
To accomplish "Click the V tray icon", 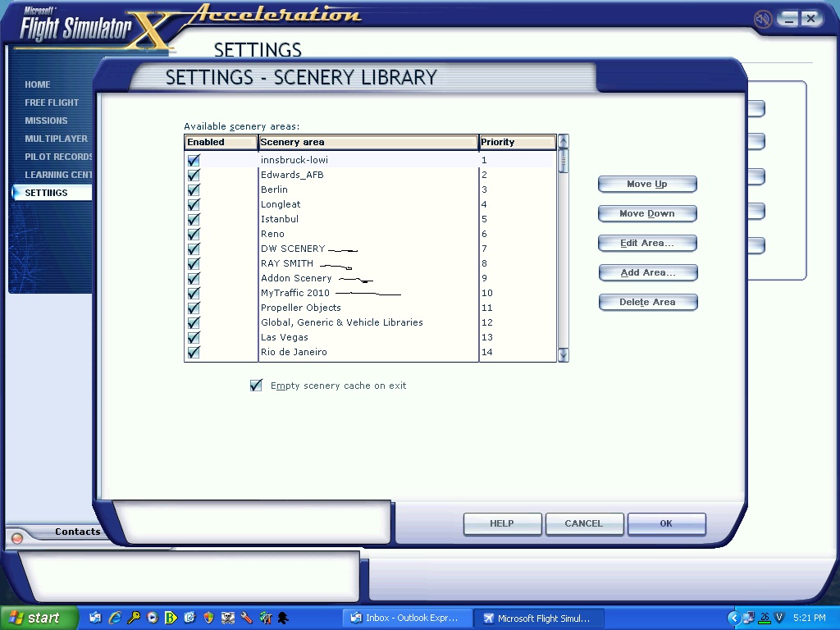I will 779,618.
